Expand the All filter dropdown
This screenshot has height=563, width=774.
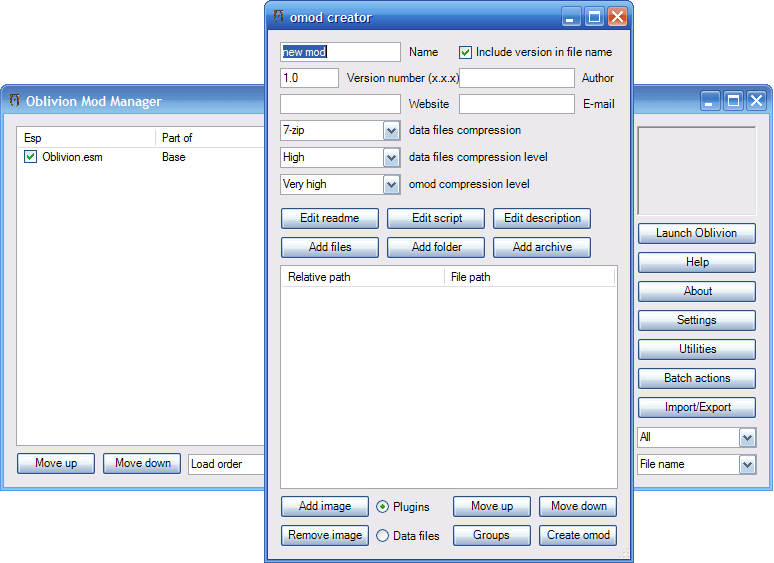(747, 437)
